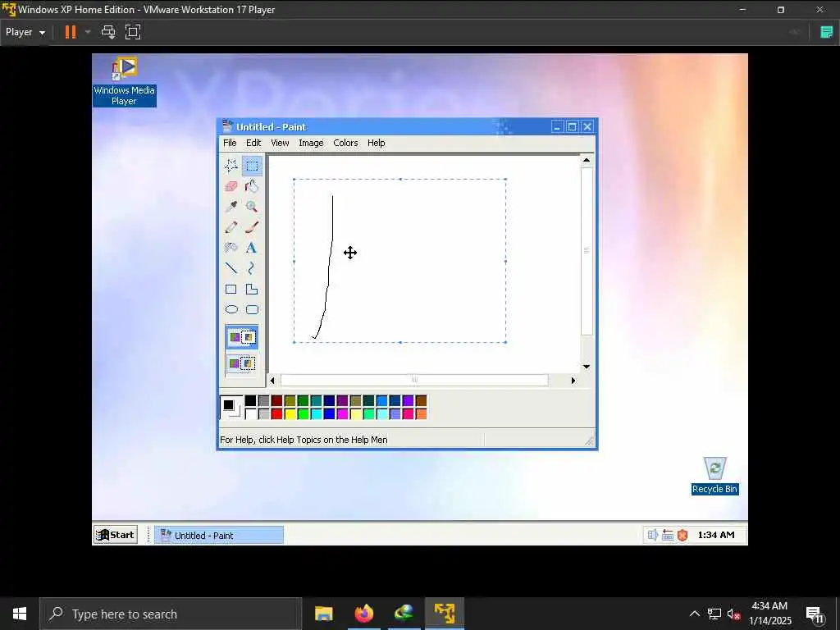Select the Text tool
The height and width of the screenshot is (630, 840).
(252, 248)
